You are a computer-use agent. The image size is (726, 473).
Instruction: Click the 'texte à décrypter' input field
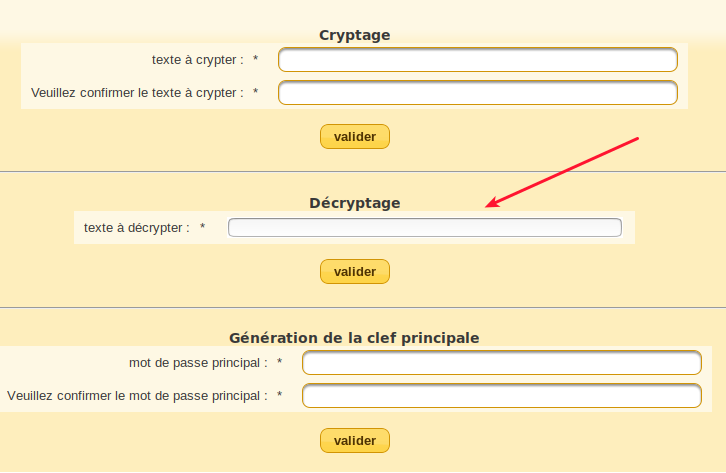[x=424, y=228]
